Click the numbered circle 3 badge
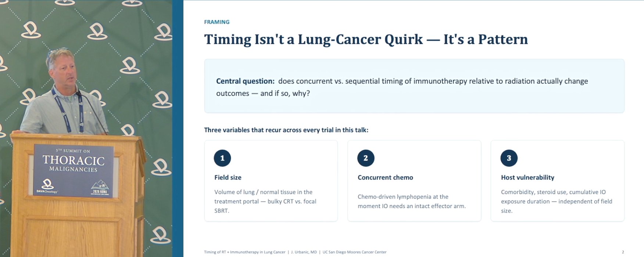This screenshot has height=257, width=644. click(x=509, y=158)
